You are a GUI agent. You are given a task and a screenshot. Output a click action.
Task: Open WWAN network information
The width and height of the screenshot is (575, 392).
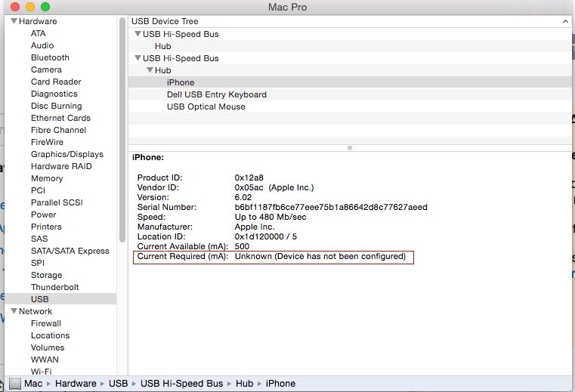coord(45,360)
